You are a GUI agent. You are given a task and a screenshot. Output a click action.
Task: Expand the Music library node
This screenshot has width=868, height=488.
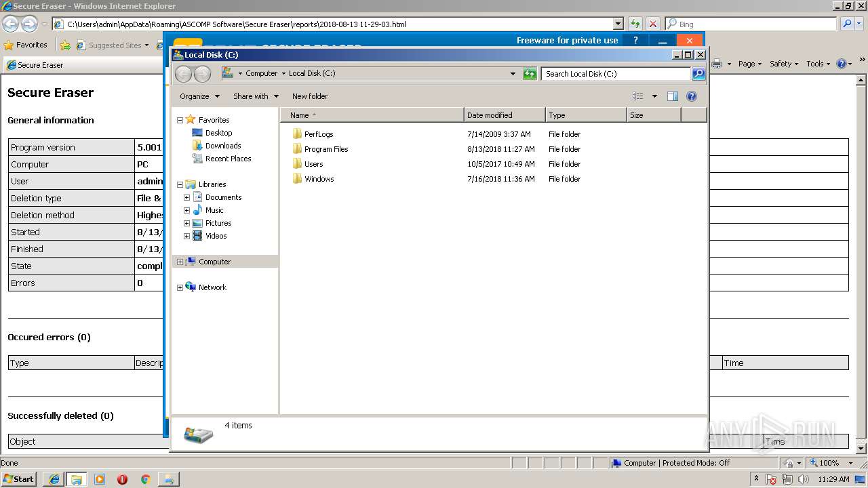coord(186,210)
